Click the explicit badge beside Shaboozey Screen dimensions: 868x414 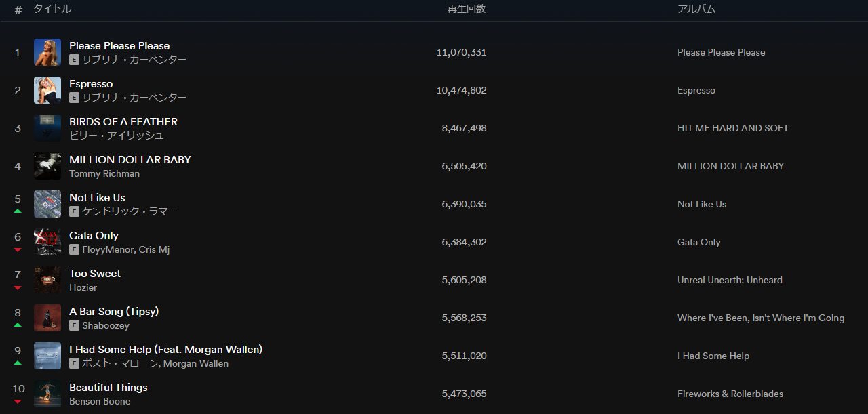(74, 325)
